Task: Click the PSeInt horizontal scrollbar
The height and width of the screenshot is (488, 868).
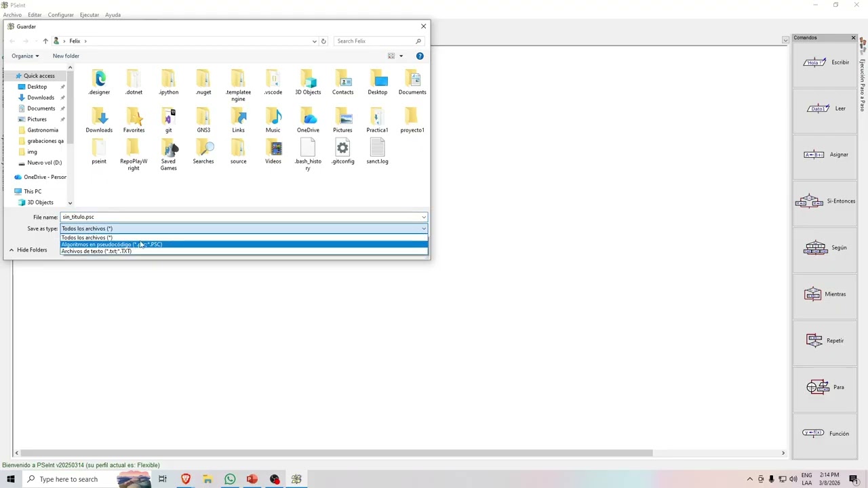Action: click(336, 453)
